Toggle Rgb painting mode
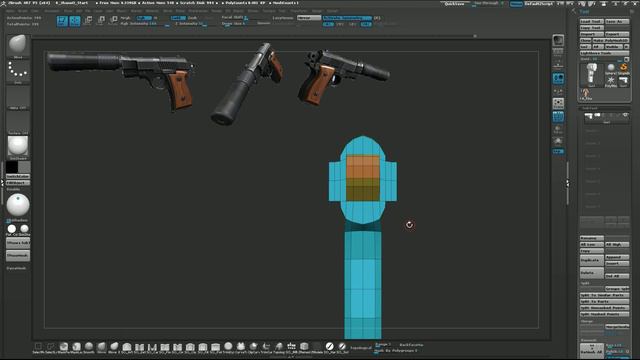Screen dimensions: 640x360 tap(144, 18)
